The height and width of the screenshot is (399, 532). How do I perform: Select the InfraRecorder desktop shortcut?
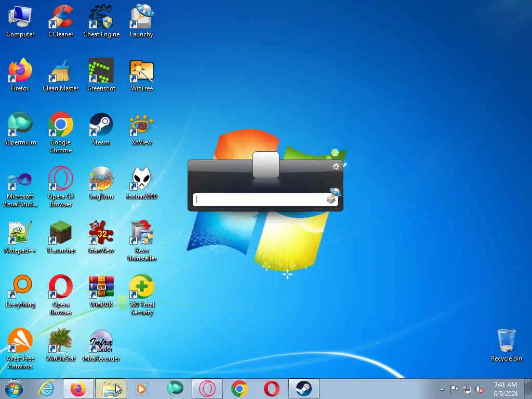101,345
